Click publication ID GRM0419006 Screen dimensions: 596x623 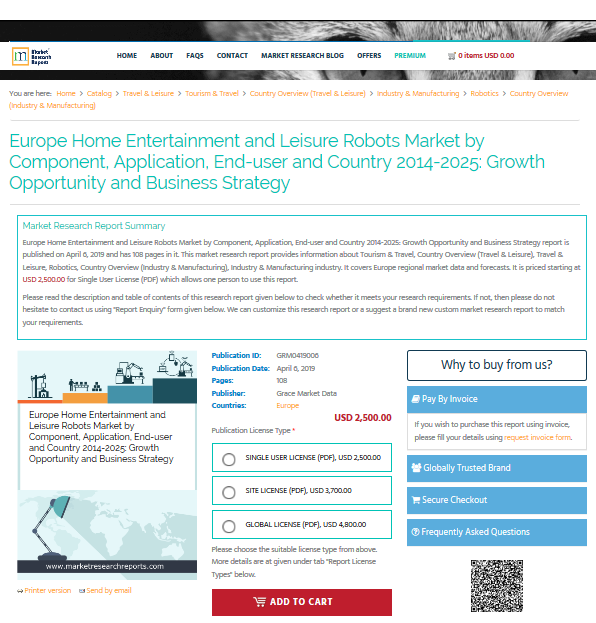pos(298,356)
